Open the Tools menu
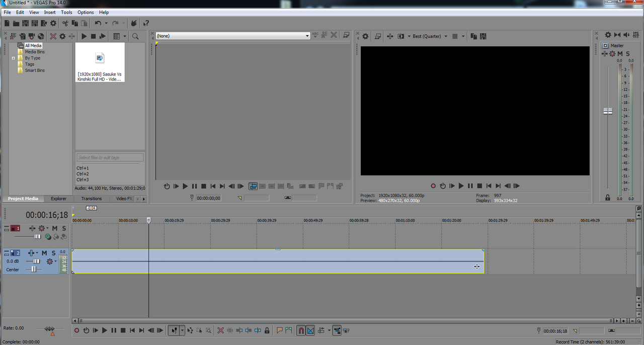 pos(66,12)
